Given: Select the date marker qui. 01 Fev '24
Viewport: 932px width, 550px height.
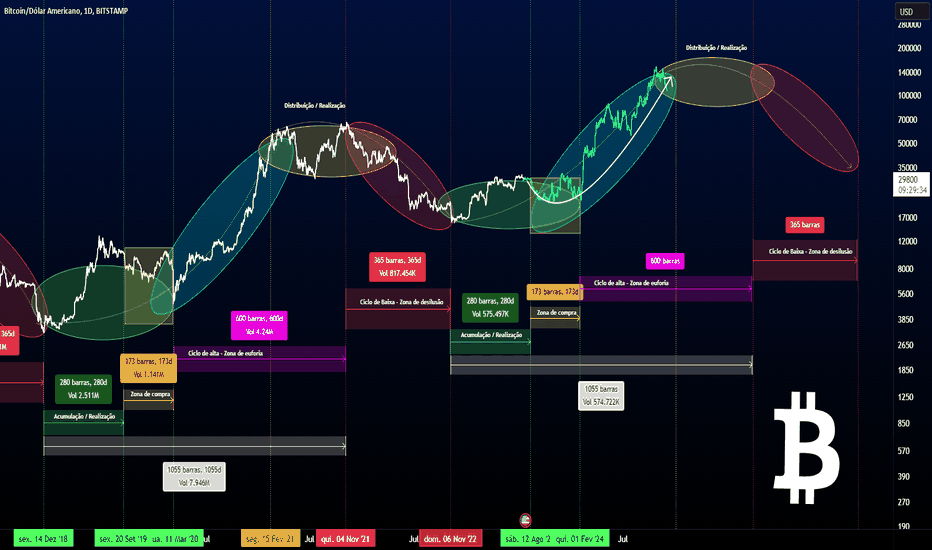Looking at the screenshot, I should tap(581, 539).
